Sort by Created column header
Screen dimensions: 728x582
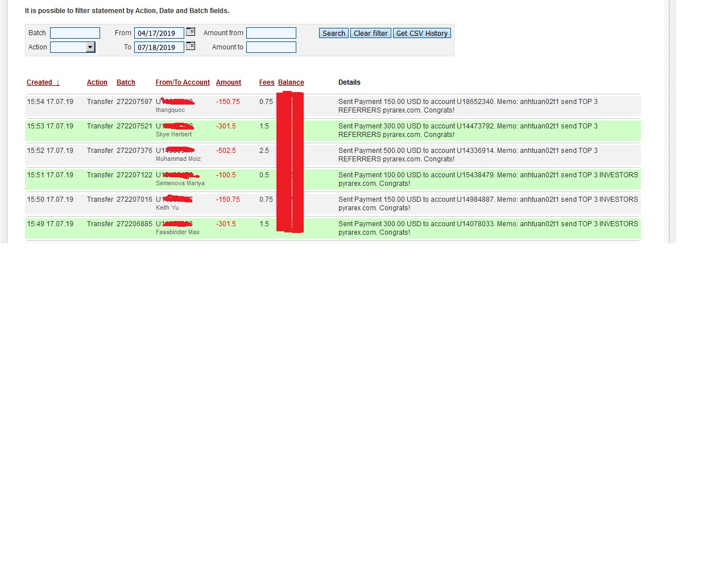click(43, 82)
